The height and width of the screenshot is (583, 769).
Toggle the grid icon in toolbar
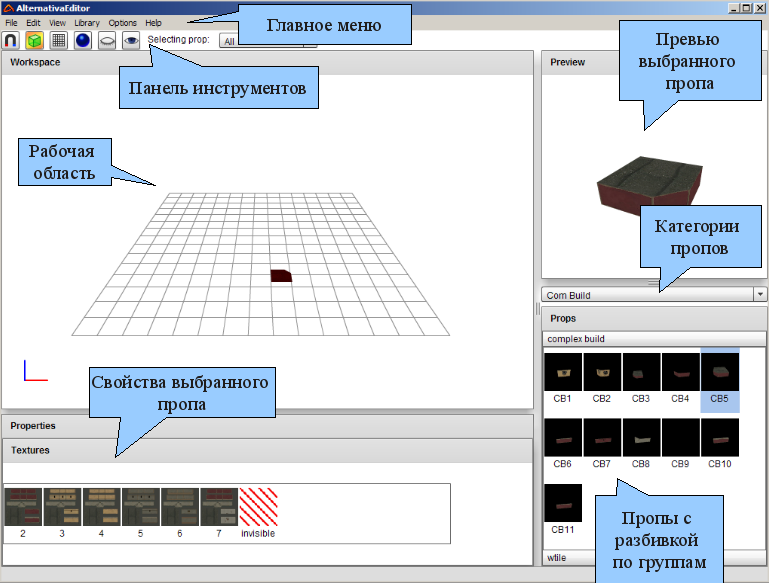coord(59,41)
